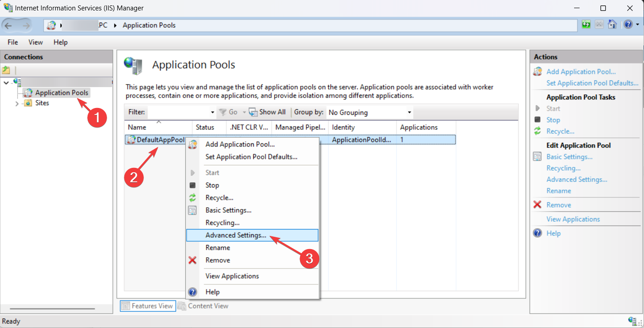Click the status bar network icon

pos(633,321)
